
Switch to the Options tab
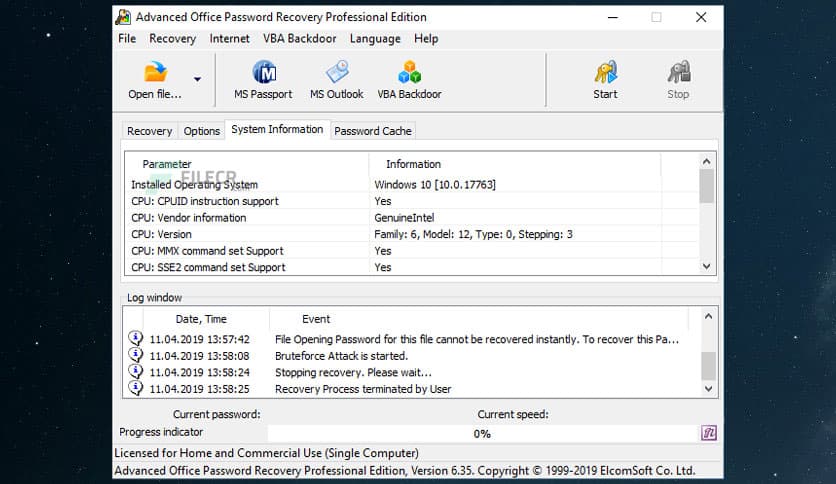[202, 131]
